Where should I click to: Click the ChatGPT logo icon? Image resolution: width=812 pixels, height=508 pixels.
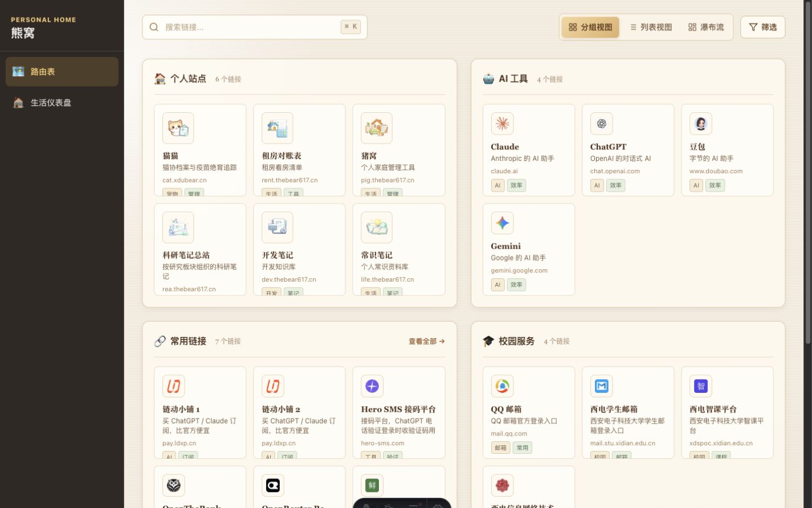[601, 123]
